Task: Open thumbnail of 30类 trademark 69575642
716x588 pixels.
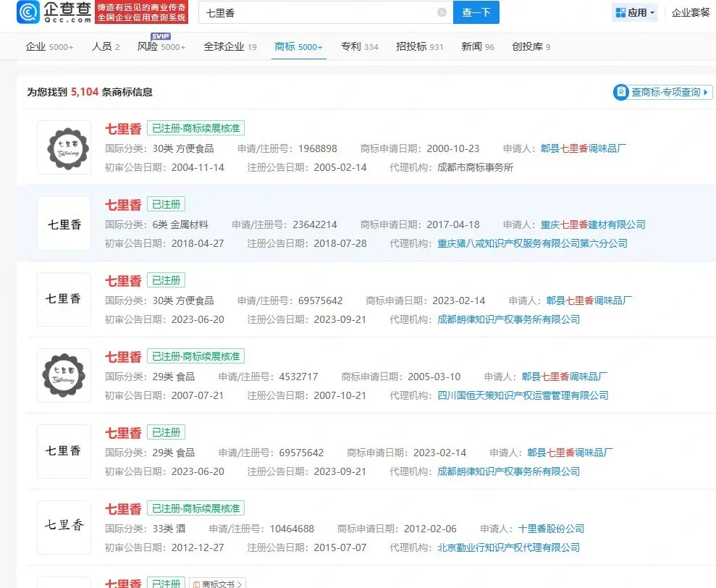Action: [x=64, y=299]
